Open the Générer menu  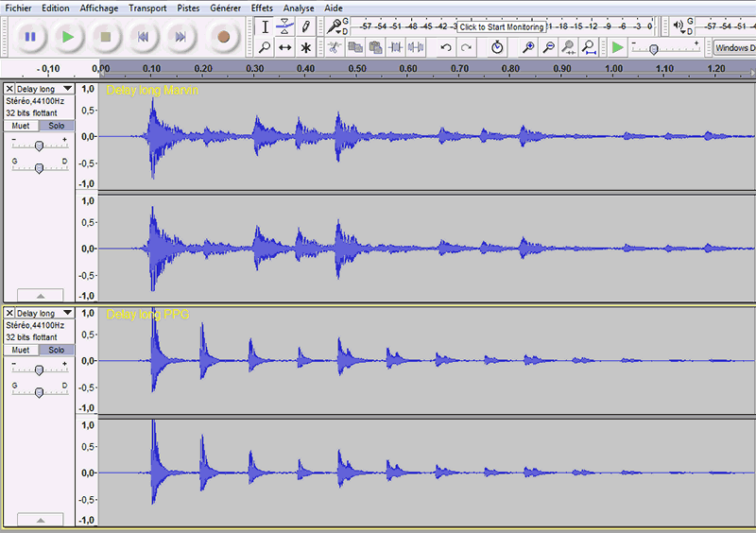[225, 8]
